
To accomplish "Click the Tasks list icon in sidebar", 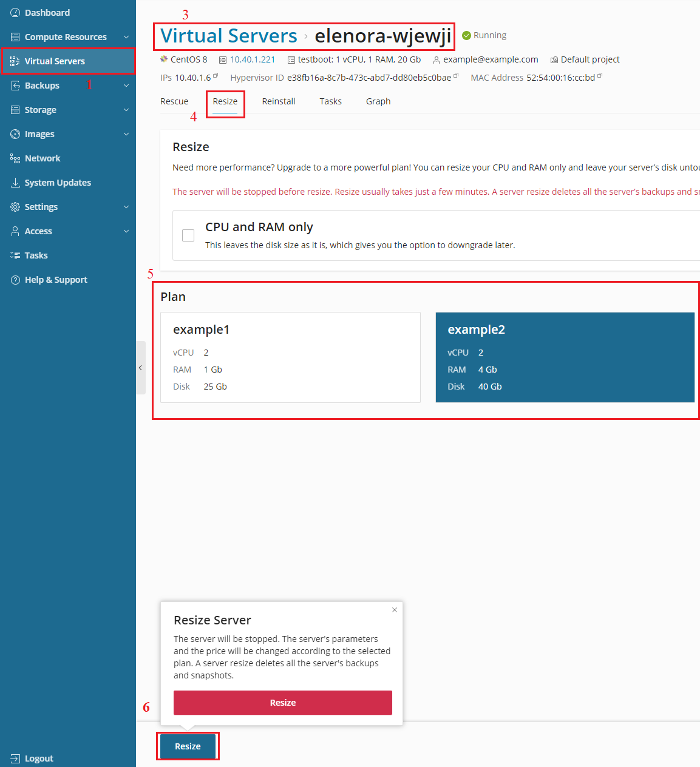I will coord(15,255).
